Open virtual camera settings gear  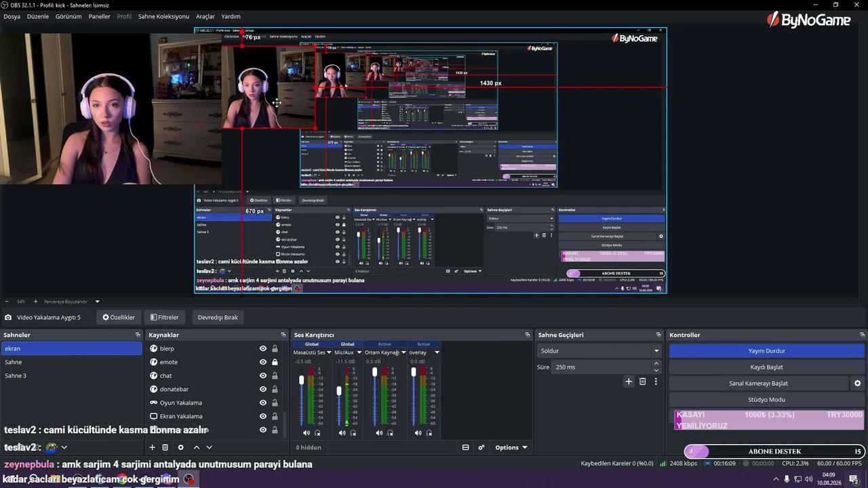point(857,384)
